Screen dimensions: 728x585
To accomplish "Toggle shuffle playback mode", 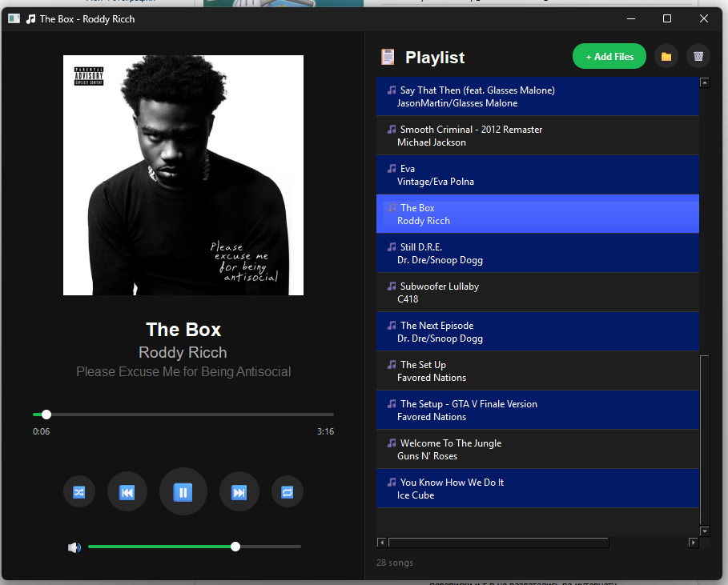I will 79,491.
